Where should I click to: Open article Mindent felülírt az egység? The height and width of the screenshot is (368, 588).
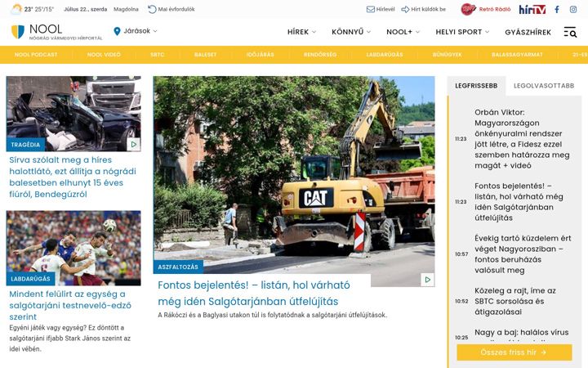[70, 305]
